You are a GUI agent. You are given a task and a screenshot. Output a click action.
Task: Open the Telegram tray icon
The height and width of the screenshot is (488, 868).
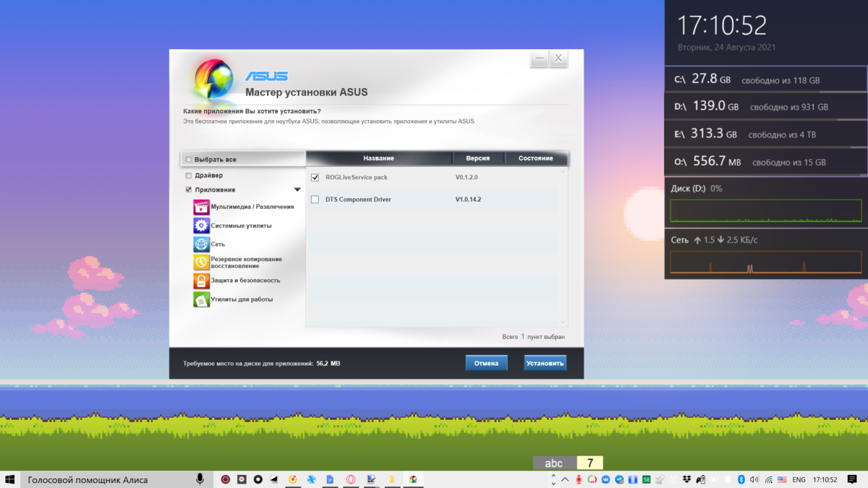[x=620, y=480]
